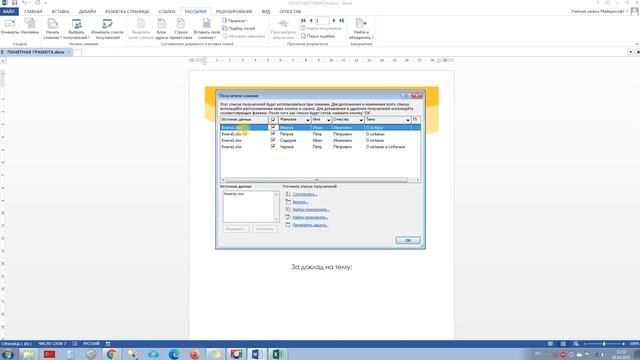
Task: Go to the first merge record
Action: click(303, 20)
